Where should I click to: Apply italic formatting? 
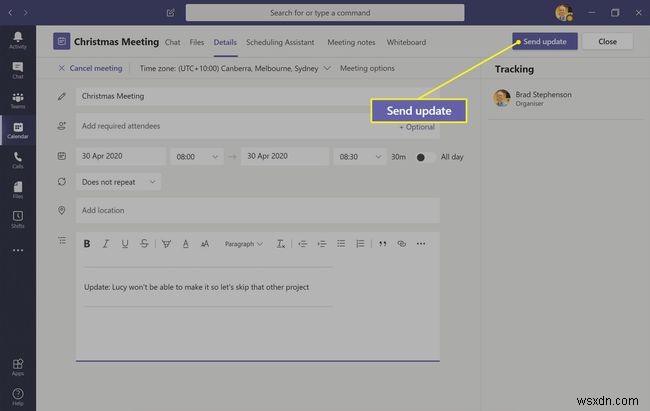106,244
